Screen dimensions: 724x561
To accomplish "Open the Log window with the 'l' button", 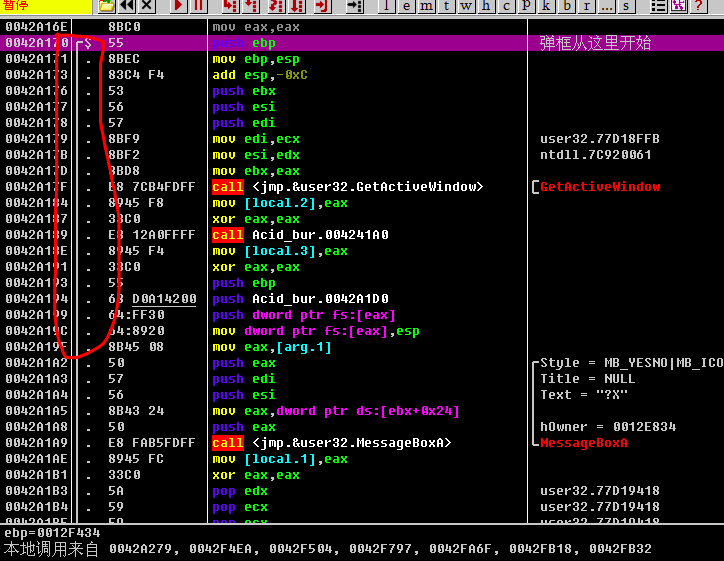I will coord(386,6).
